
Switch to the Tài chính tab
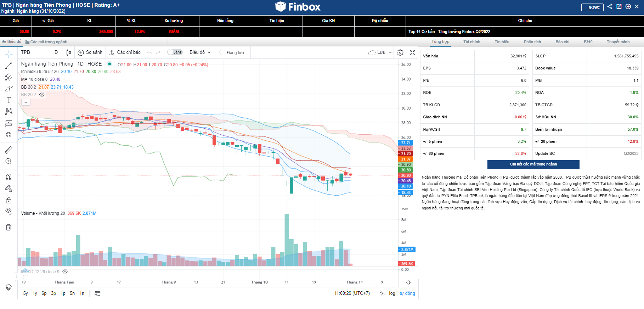(472, 42)
